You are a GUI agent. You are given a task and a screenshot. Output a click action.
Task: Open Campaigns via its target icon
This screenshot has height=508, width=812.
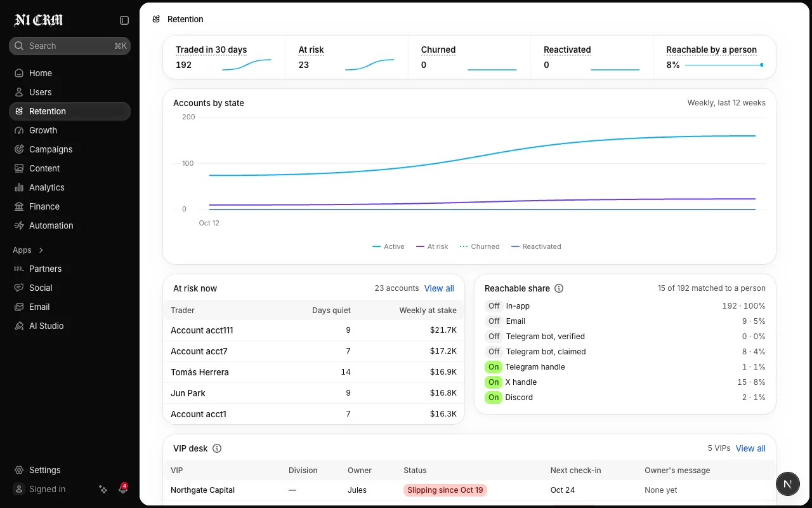(19, 149)
